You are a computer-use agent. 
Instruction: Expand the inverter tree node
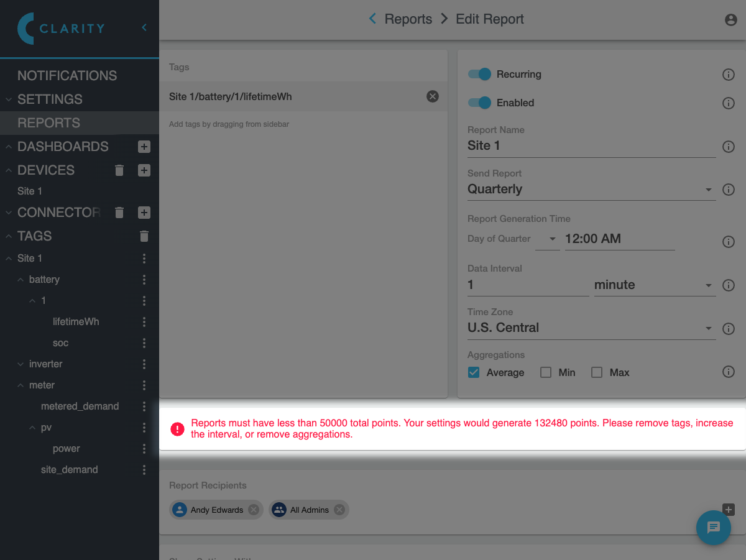pos(21,364)
